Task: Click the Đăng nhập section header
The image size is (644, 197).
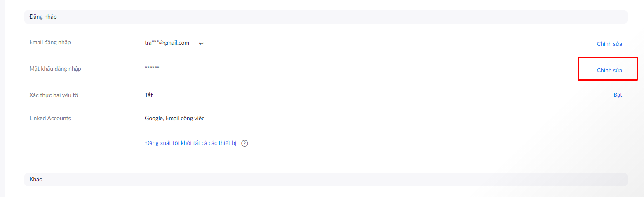Action: click(43, 17)
